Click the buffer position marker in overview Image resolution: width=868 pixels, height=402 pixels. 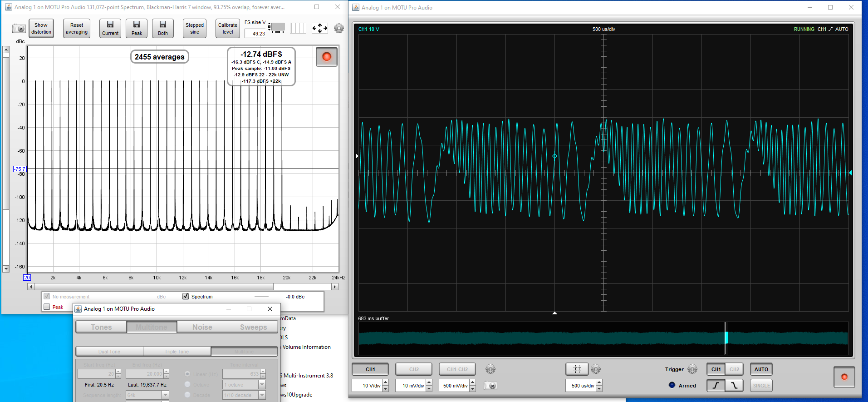[x=726, y=338]
